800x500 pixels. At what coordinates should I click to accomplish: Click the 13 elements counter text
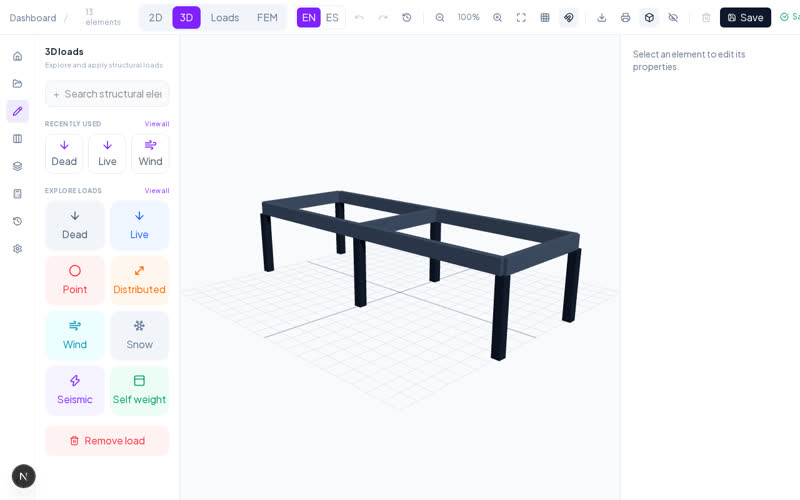[x=103, y=17]
